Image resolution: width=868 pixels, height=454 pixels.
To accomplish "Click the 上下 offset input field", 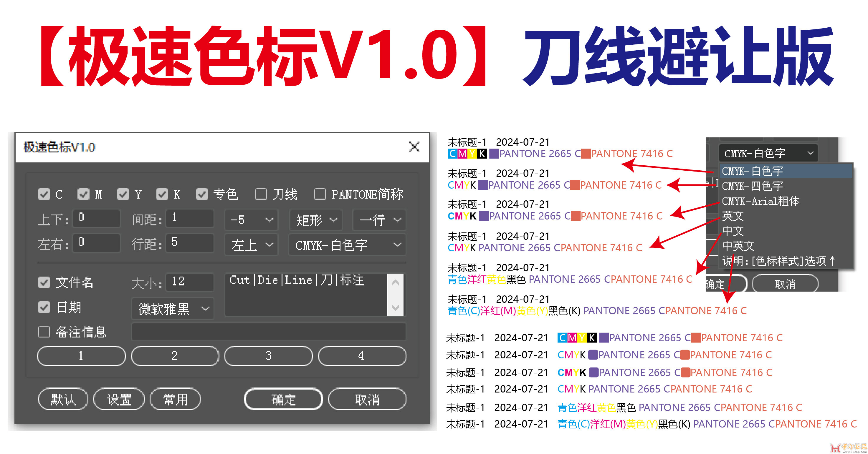I will [x=96, y=218].
